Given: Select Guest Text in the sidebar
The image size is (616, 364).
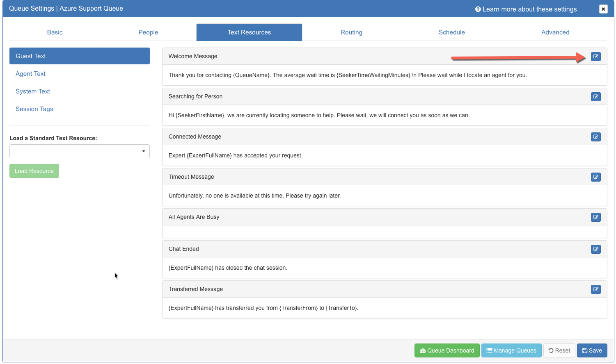Looking at the screenshot, I should pyautogui.click(x=80, y=56).
